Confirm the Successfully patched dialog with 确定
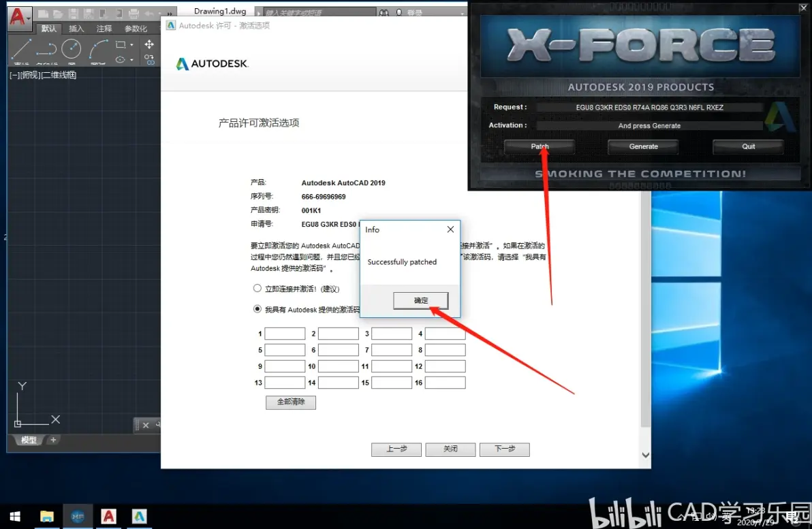Viewport: 812px width, 529px height. [421, 300]
